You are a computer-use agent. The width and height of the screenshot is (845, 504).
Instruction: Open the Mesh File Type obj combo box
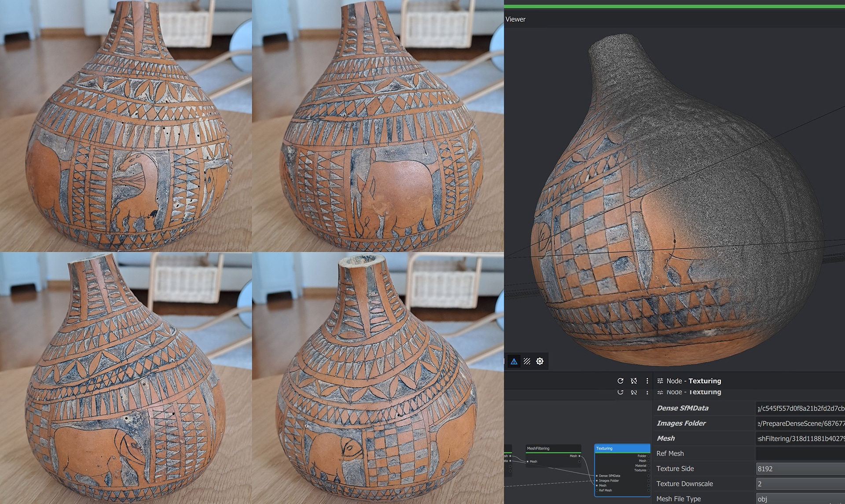coord(800,499)
